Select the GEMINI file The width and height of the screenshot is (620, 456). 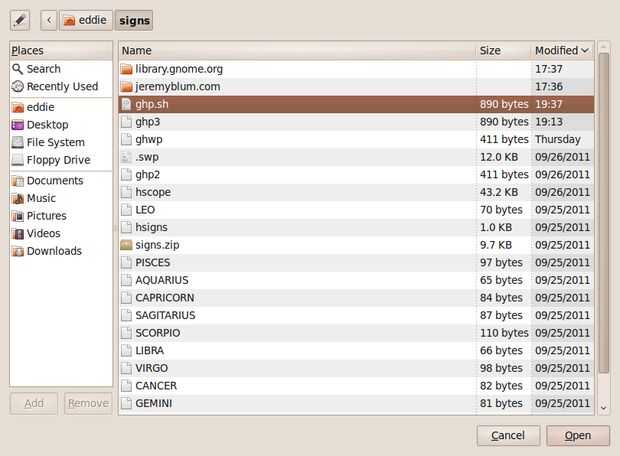[x=356, y=403]
